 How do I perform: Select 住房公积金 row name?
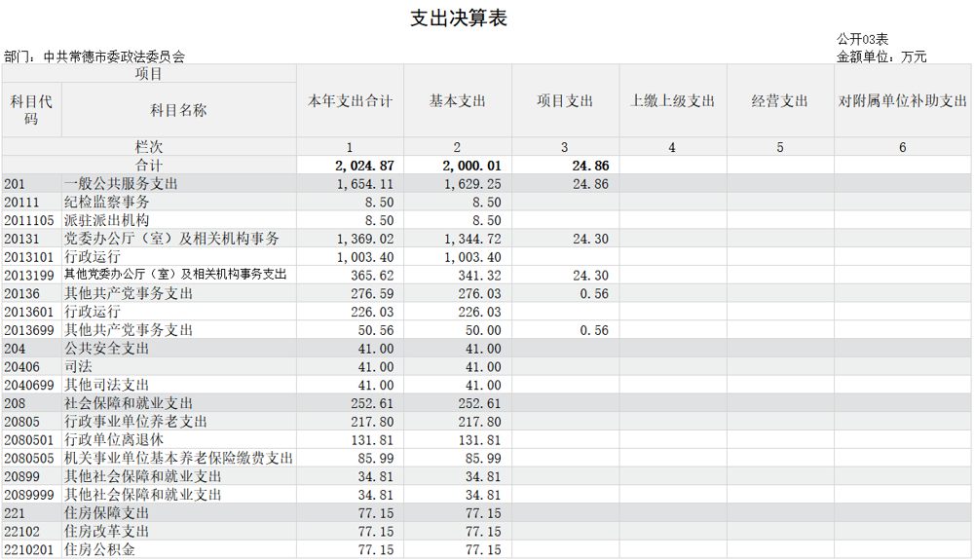99,549
